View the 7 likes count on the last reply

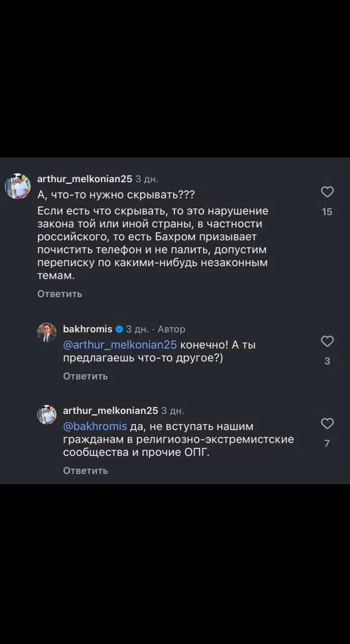(x=327, y=443)
